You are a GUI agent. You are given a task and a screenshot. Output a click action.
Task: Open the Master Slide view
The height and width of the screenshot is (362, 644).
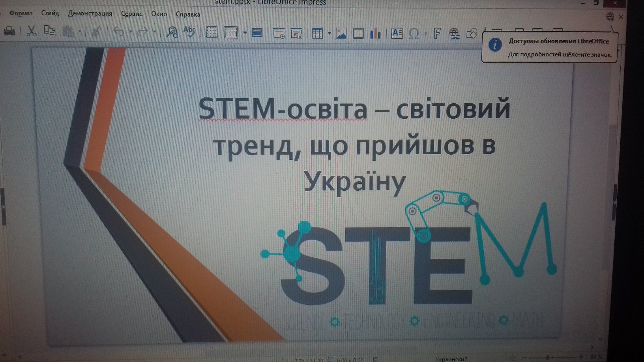(x=257, y=32)
